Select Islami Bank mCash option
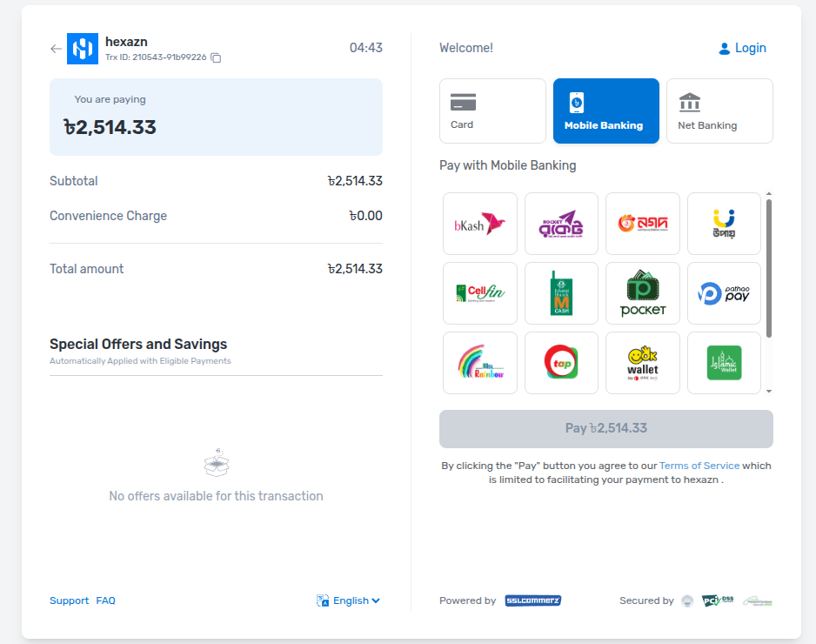The height and width of the screenshot is (644, 816). click(x=561, y=293)
